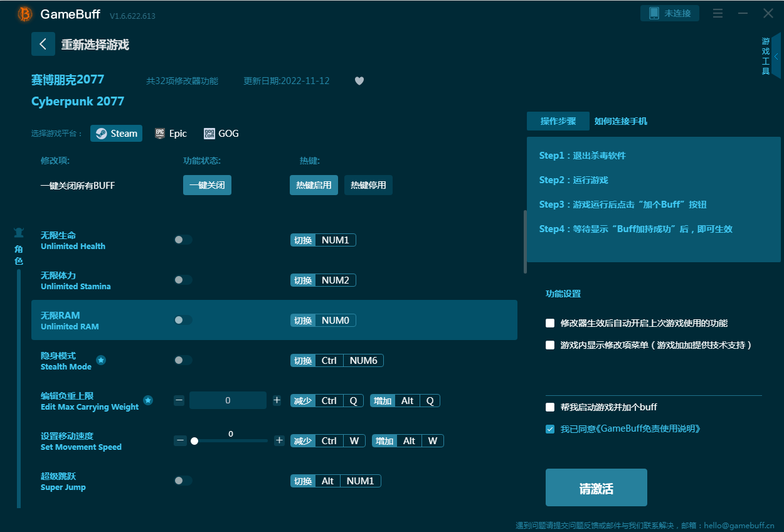This screenshot has height=532, width=784.
Task: Click star badge beside Edit Max Carrying Weight
Action: click(148, 400)
